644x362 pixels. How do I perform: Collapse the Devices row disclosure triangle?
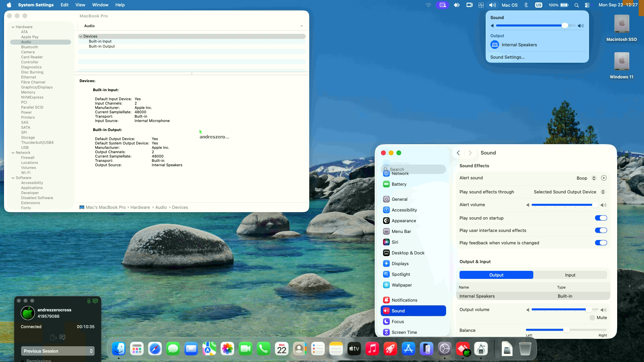pyautogui.click(x=81, y=36)
